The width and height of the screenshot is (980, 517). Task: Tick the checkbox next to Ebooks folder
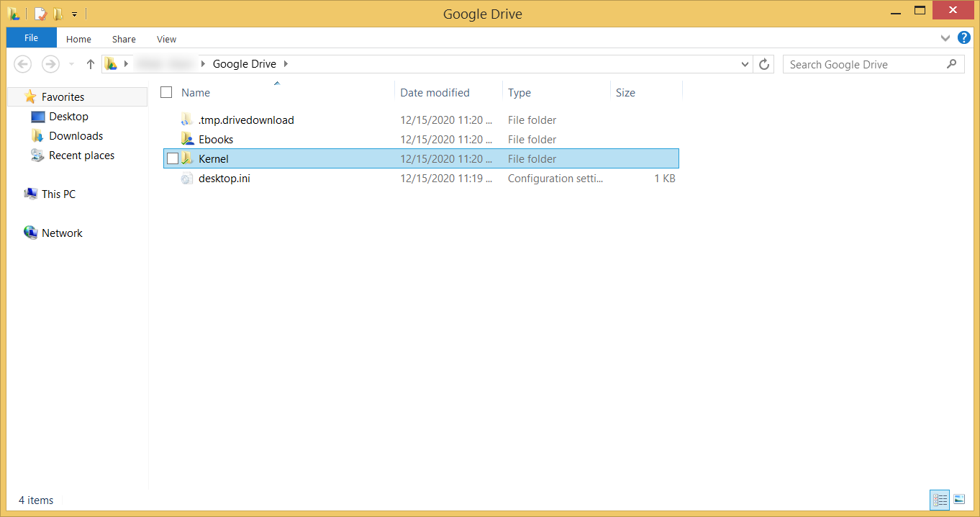[x=172, y=139]
